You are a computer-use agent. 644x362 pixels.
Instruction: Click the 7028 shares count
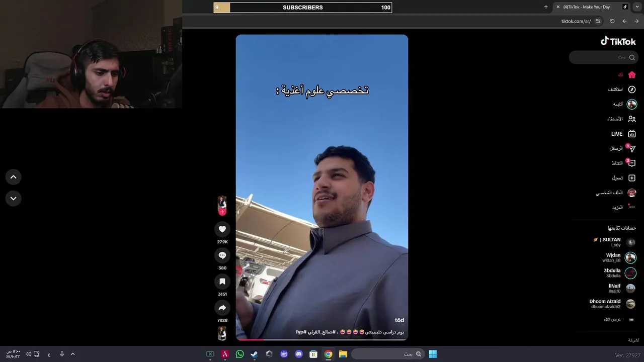222,320
